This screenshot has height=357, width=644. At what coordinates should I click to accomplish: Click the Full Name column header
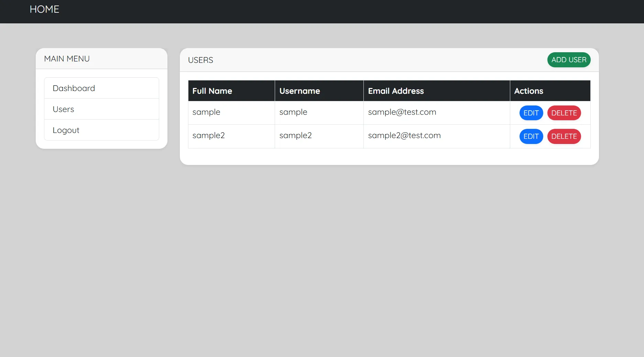(231, 91)
